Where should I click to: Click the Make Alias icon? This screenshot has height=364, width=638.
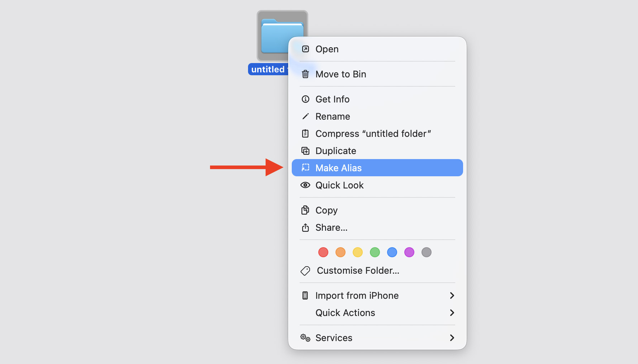click(305, 168)
